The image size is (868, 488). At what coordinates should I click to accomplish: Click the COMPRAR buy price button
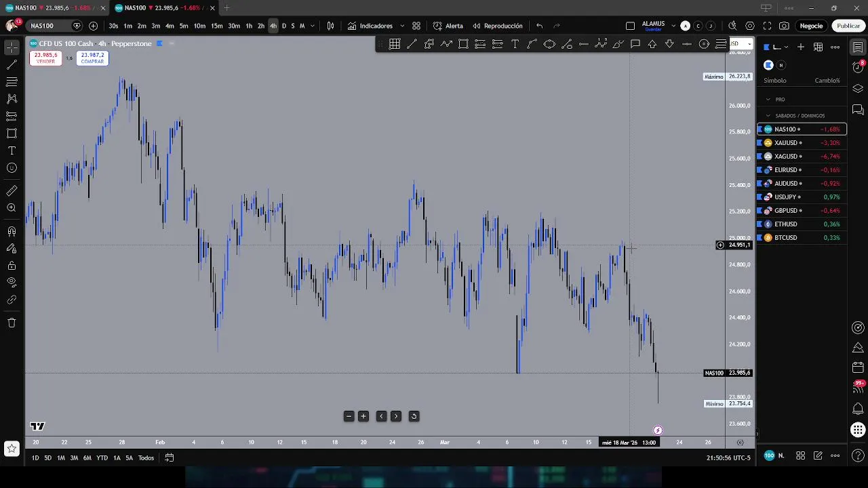(92, 58)
